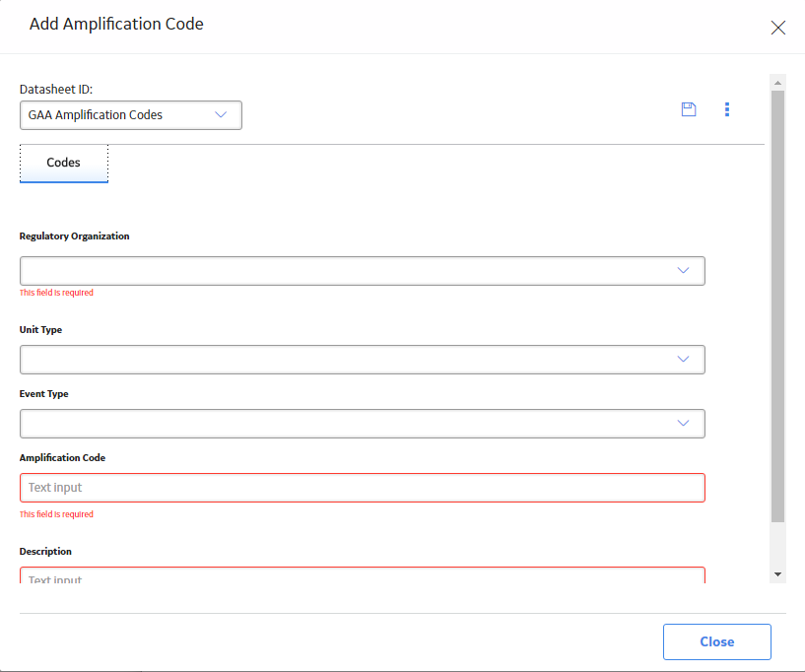Click the vertical scrollbar thumb

point(777,306)
